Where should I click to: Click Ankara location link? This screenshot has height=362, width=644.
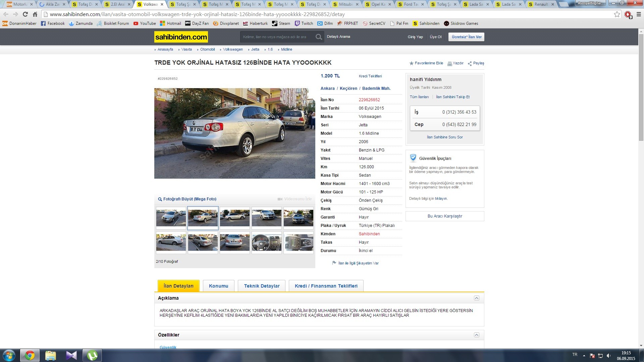(328, 88)
